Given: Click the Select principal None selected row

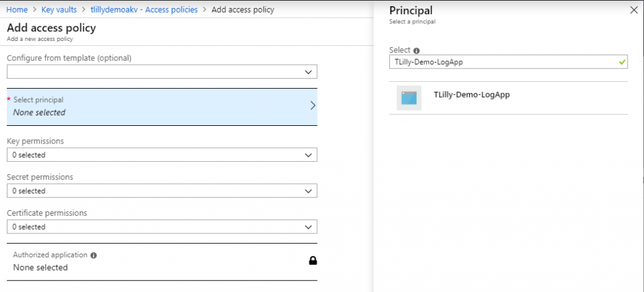Looking at the screenshot, I should pos(162,107).
